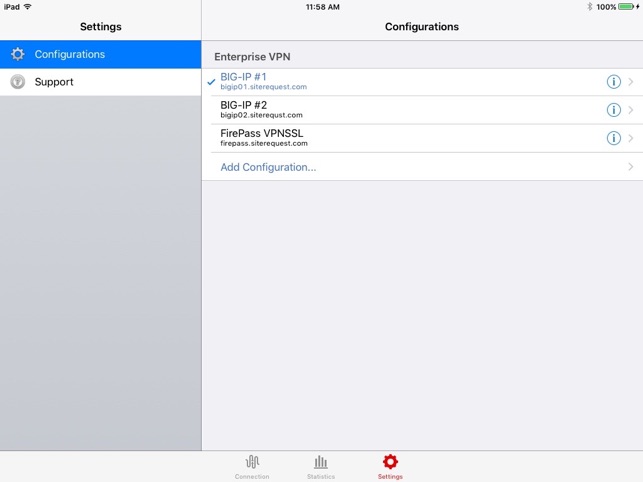Screen dimensions: 643x482
Task: Expand the FirePass VPNSSL row chevron
Action: 631,138
